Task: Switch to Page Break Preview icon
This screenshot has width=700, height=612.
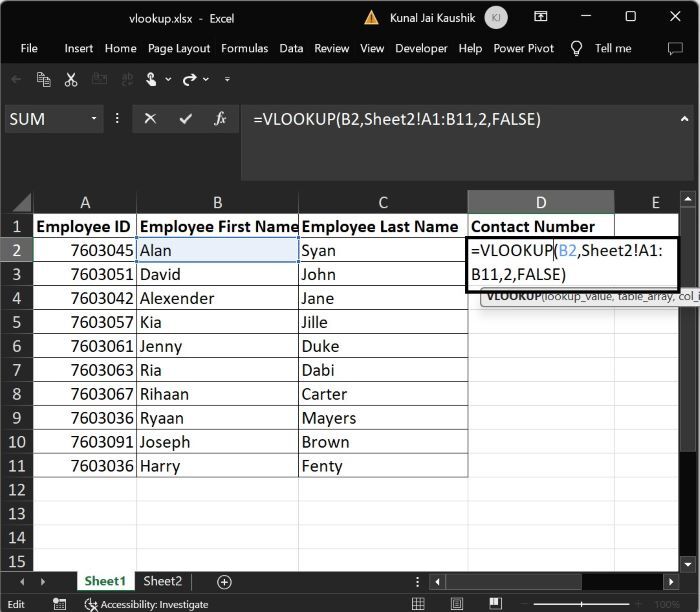Action: [x=496, y=604]
